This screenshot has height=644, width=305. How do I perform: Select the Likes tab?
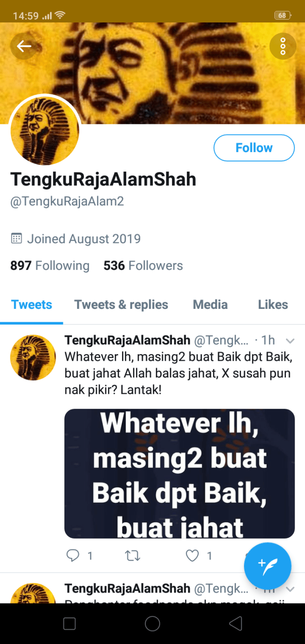coord(273,305)
